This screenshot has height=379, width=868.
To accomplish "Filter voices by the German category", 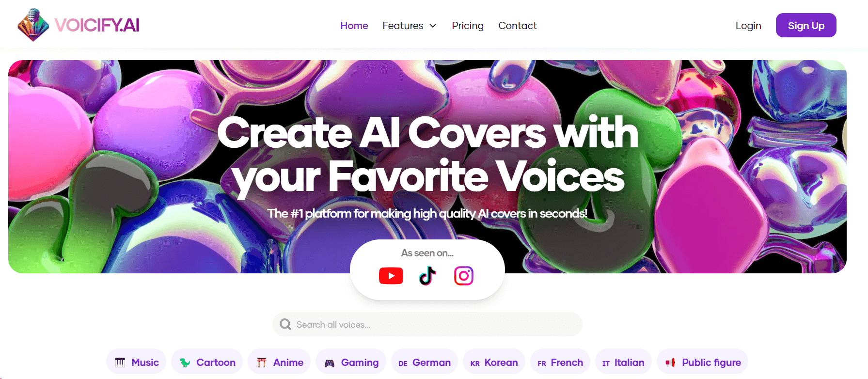I will (x=425, y=363).
